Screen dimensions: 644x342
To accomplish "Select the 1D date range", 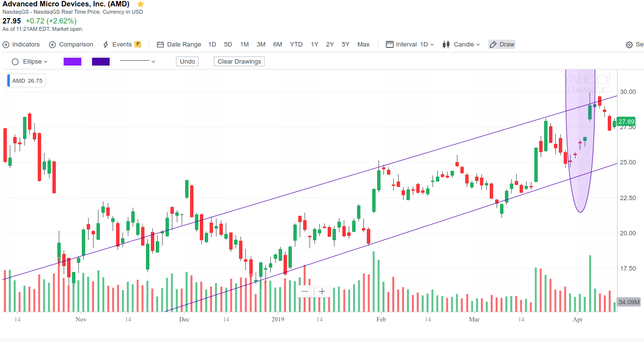I will [x=212, y=45].
